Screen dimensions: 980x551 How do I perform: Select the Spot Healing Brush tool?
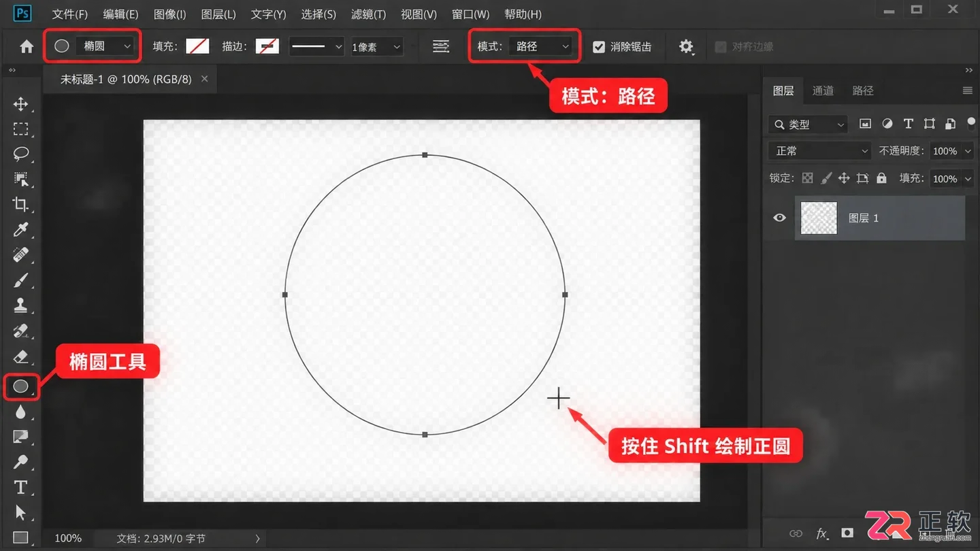coord(20,254)
